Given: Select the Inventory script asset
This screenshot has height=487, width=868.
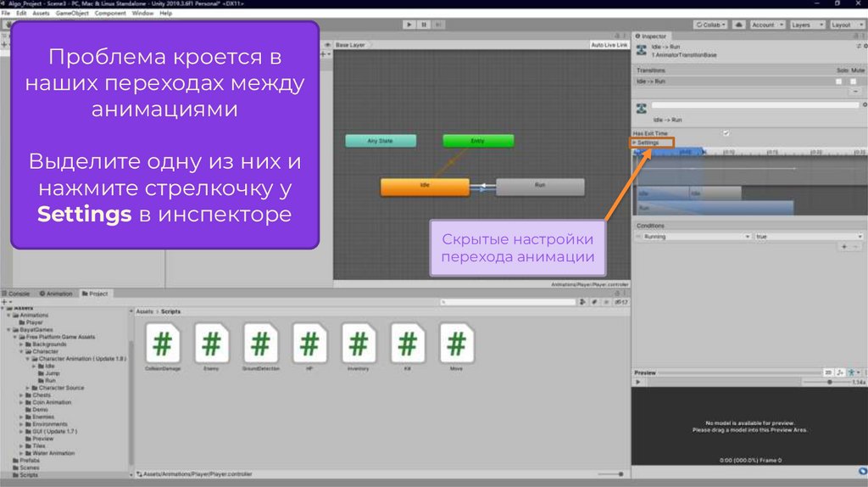Looking at the screenshot, I should click(359, 347).
